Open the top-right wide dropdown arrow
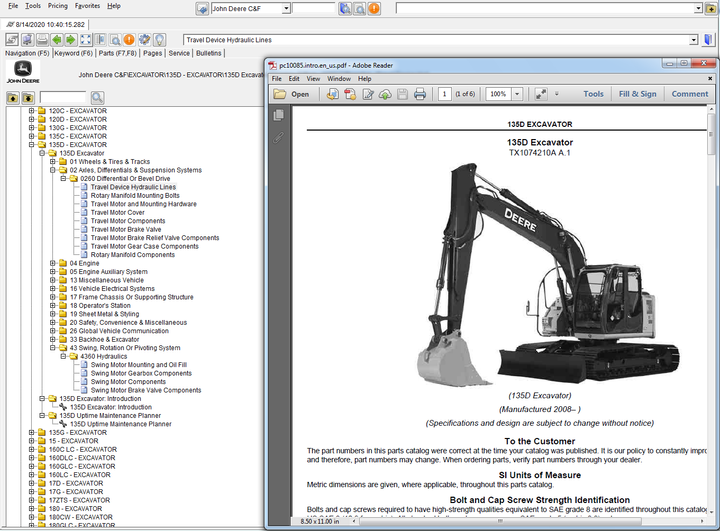 point(698,8)
